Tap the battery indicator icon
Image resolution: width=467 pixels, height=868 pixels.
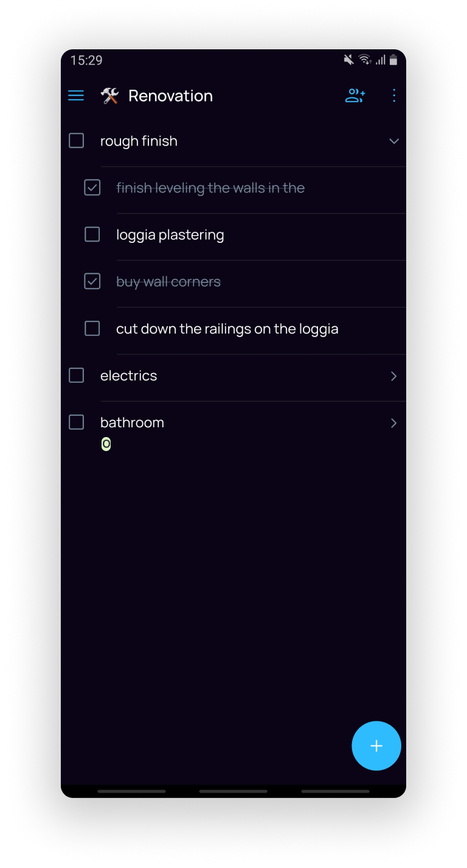(x=392, y=60)
